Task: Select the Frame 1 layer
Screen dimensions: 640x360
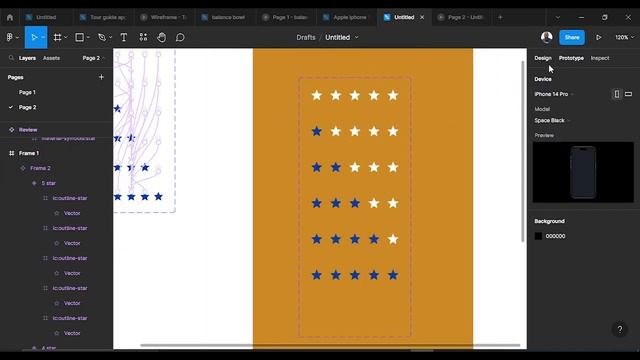Action: [x=29, y=153]
